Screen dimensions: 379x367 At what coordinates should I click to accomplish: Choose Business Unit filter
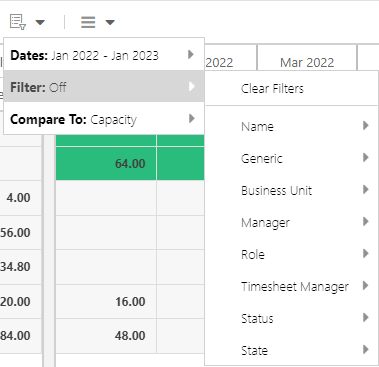coord(291,190)
